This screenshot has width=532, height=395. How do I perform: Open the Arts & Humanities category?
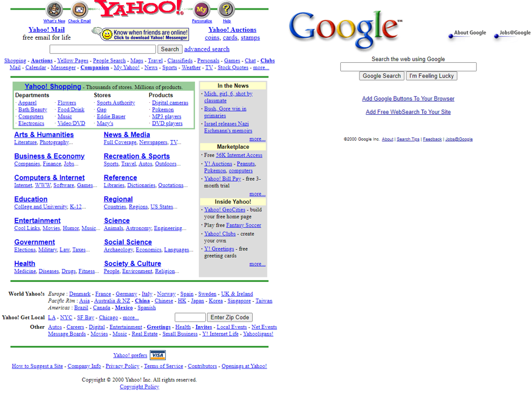coord(44,134)
